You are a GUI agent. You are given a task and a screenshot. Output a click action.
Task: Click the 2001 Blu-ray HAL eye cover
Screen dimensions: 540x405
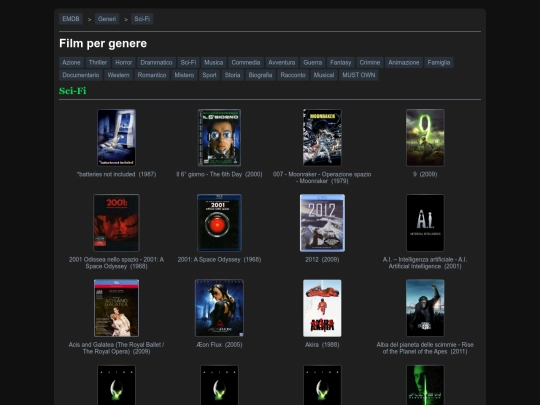pos(219,223)
